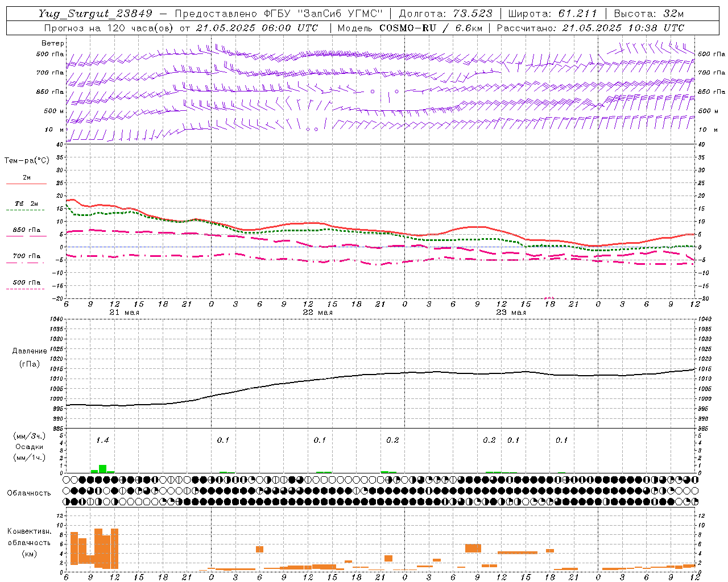The image size is (728, 582).
Task: Click the 21 мая date label
Action: coord(125,313)
